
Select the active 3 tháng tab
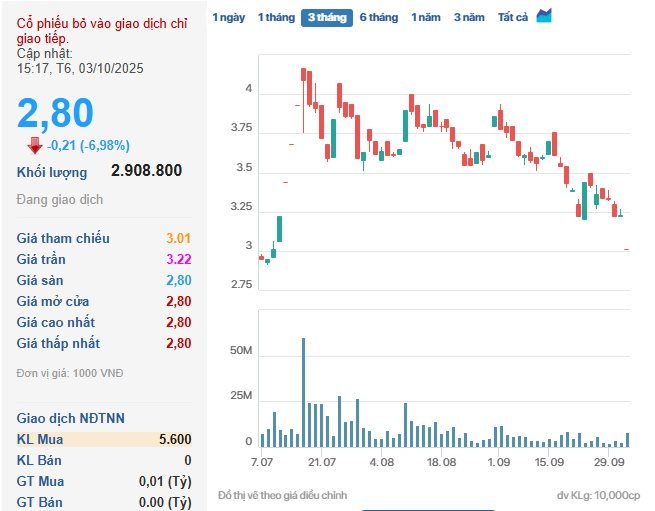click(x=327, y=18)
